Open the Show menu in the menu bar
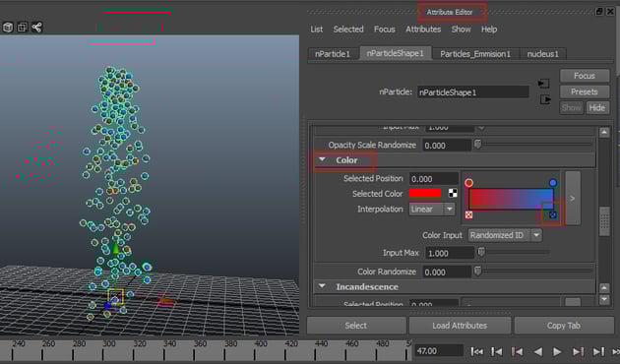Image resolution: width=620 pixels, height=364 pixels. [x=461, y=30]
